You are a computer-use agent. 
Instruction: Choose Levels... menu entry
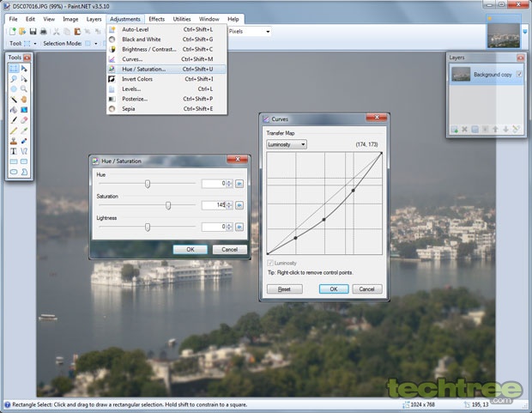[166, 89]
